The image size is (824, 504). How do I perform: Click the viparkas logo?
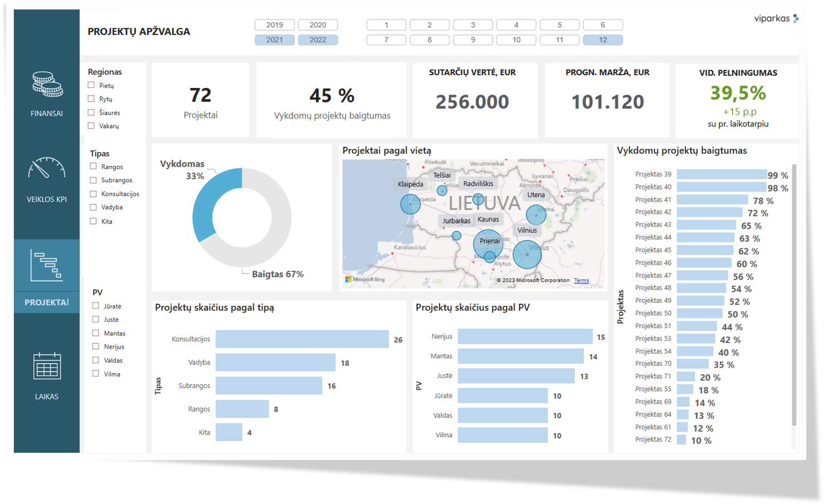point(776,18)
